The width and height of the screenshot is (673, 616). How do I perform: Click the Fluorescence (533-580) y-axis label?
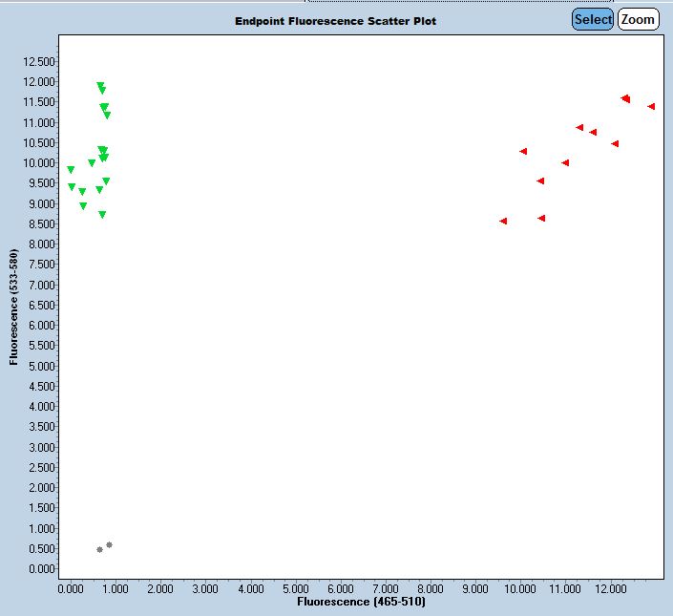pyautogui.click(x=14, y=308)
